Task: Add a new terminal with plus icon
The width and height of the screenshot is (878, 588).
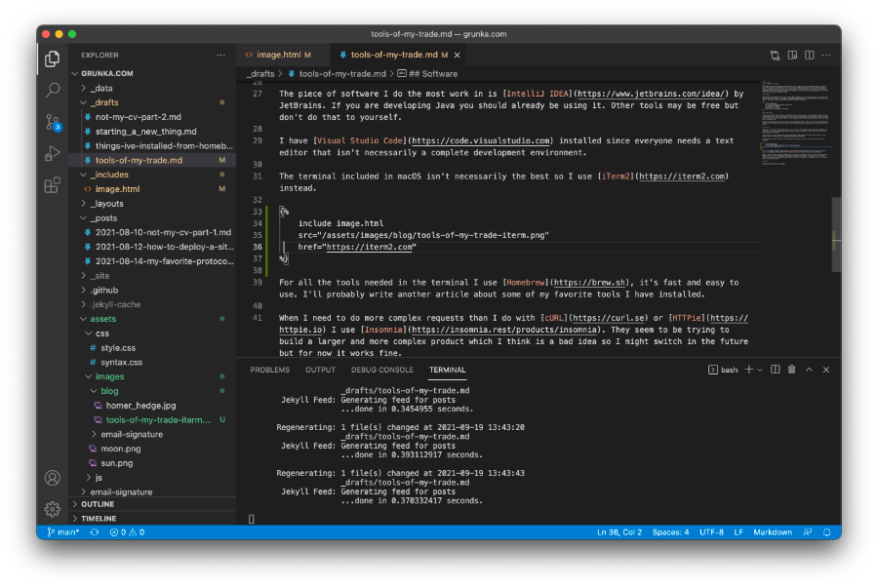Action: click(x=748, y=370)
